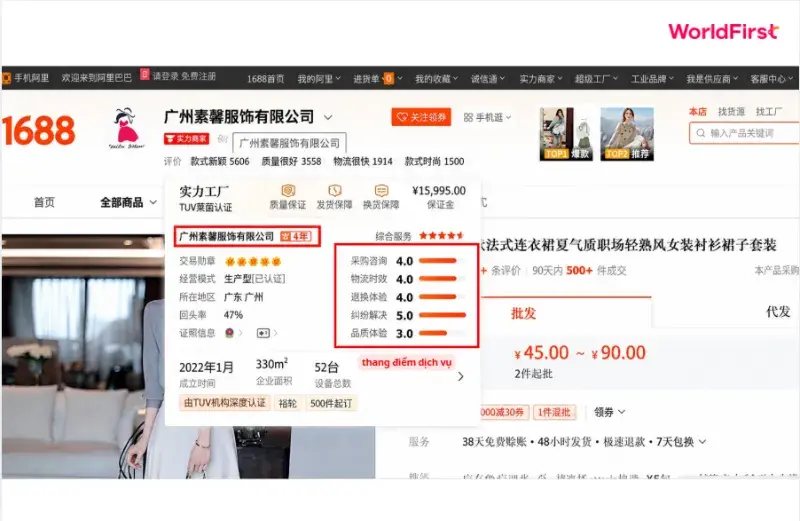Click the 款式时尚 1500 review tag
The image size is (800, 521).
click(x=434, y=161)
